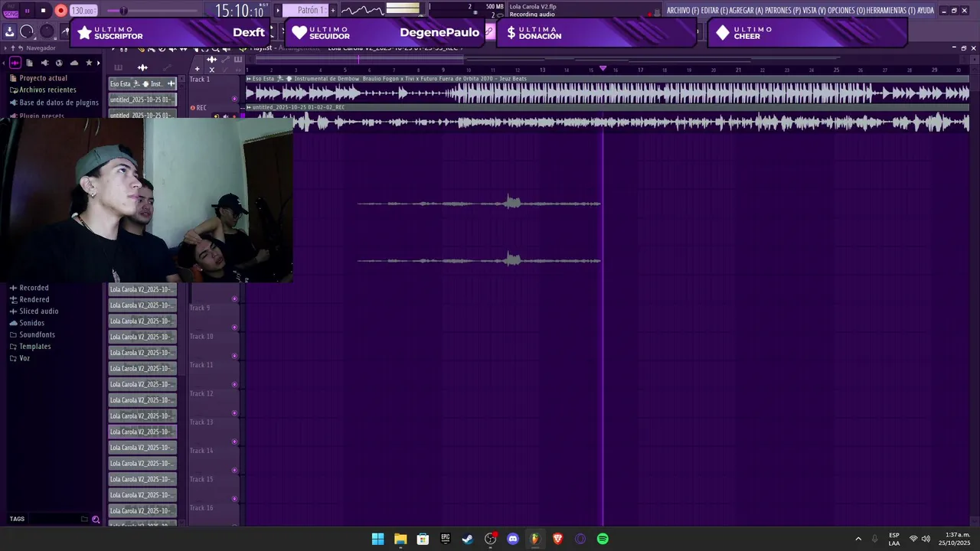This screenshot has width=980, height=551.
Task: Open Steam from the taskbar
Action: [468, 539]
